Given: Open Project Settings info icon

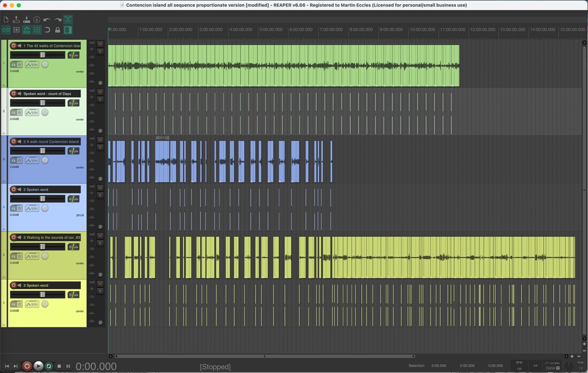Looking at the screenshot, I should pos(37,19).
